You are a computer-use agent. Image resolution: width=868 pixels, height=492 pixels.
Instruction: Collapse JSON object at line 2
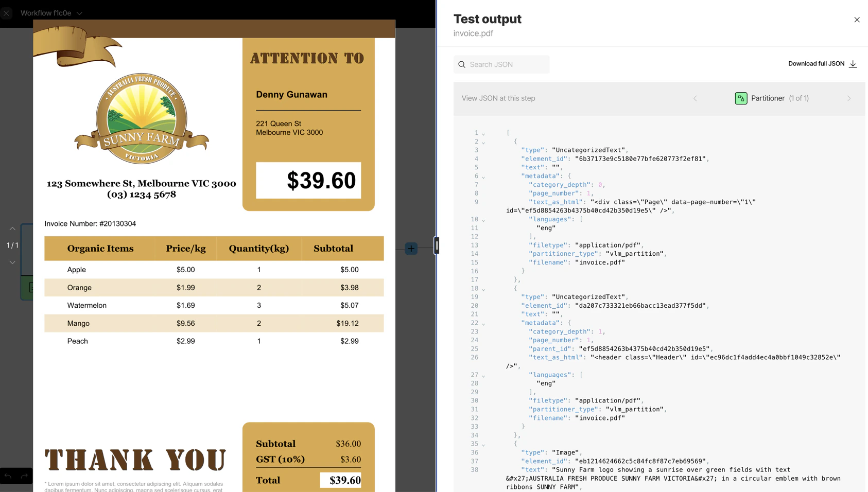pyautogui.click(x=483, y=142)
